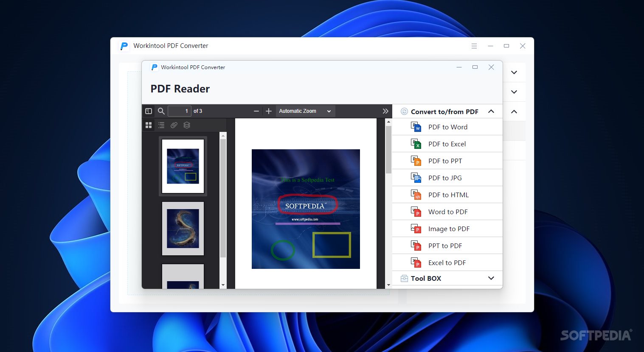The image size is (644, 352).
Task: Expand first chevron in background window panel
Action: 514,73
